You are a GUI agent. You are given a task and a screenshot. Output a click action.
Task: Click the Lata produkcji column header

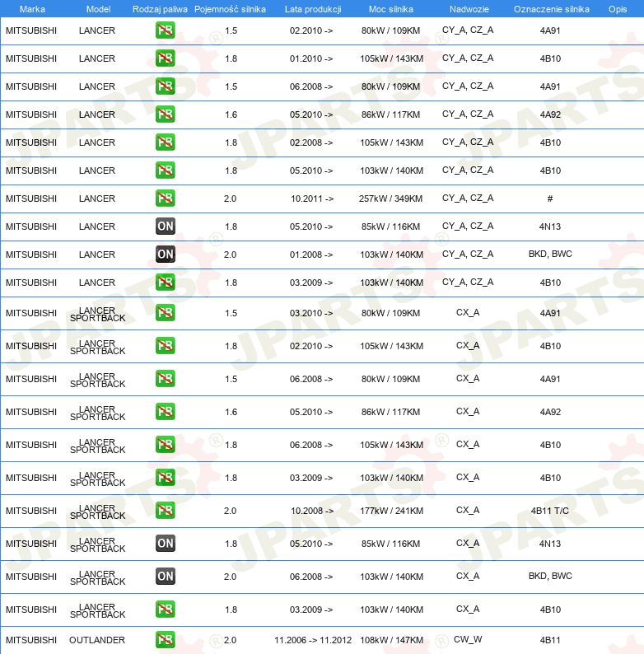tap(312, 9)
